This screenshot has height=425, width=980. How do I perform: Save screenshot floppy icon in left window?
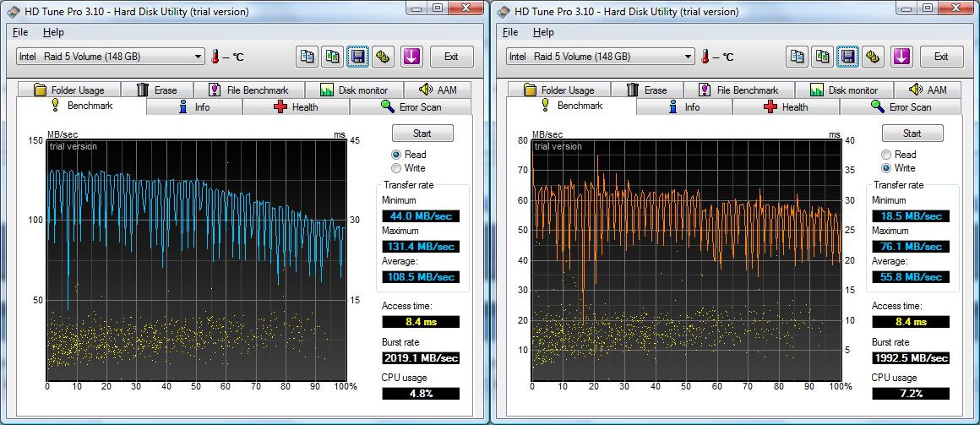358,57
